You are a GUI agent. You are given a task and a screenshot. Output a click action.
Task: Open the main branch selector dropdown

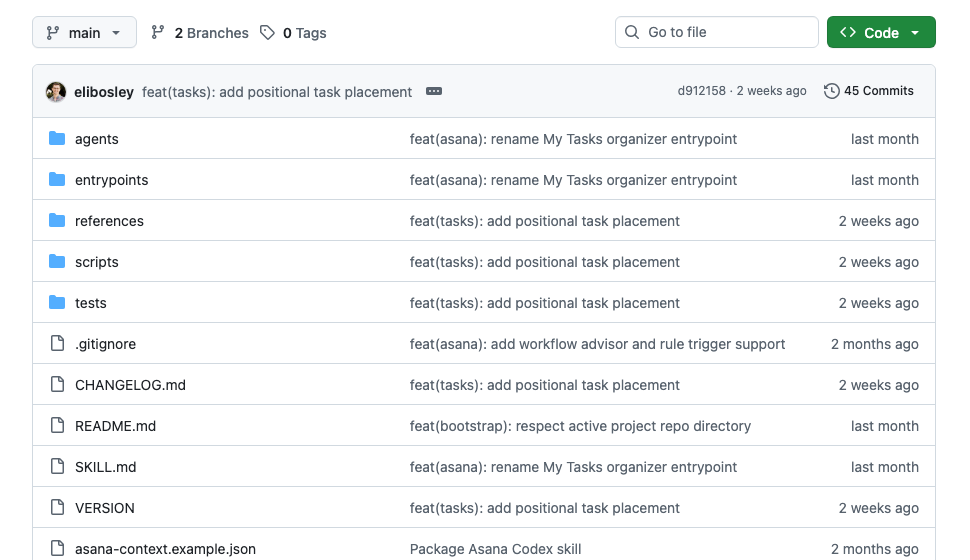click(x=84, y=32)
